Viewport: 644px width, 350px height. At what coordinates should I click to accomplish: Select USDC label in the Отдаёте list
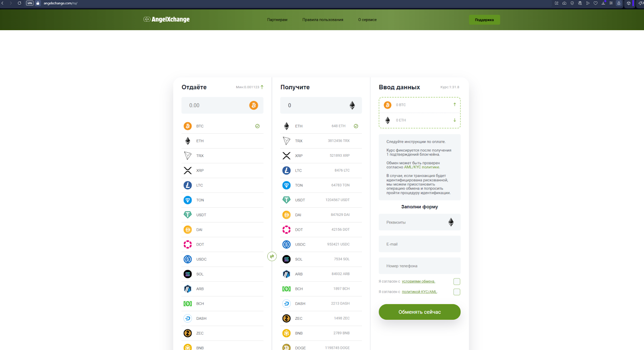pos(201,259)
